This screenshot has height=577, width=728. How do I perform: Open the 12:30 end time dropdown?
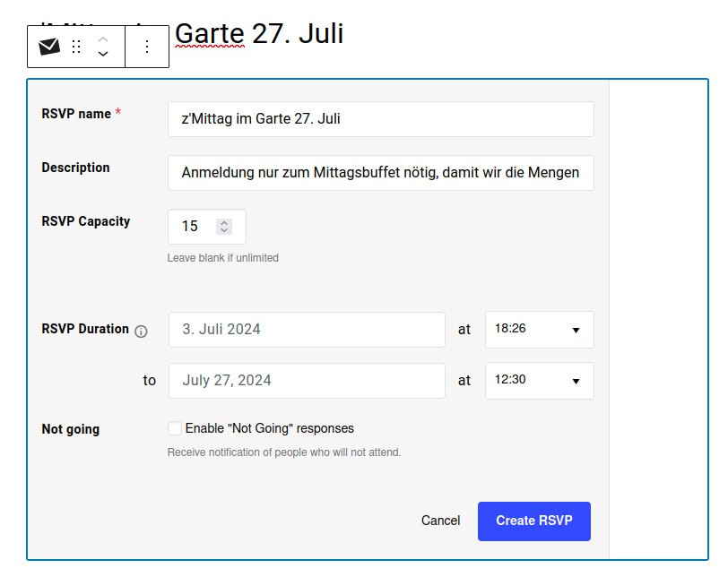[539, 381]
